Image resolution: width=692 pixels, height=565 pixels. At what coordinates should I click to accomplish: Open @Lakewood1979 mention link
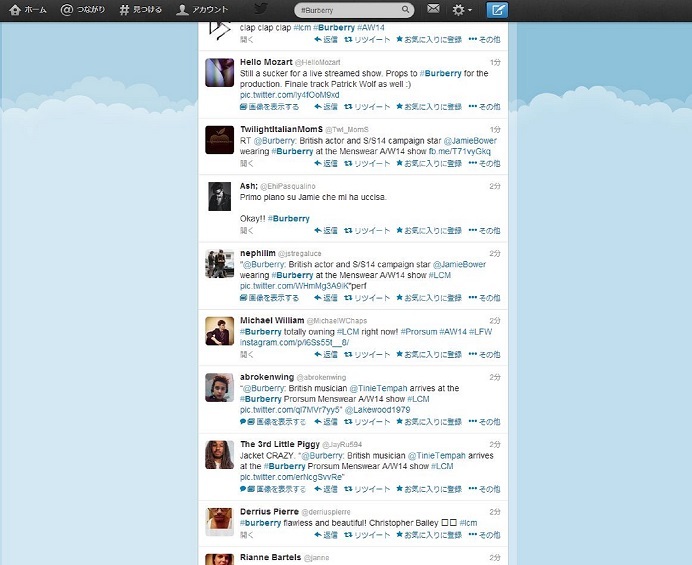377,410
